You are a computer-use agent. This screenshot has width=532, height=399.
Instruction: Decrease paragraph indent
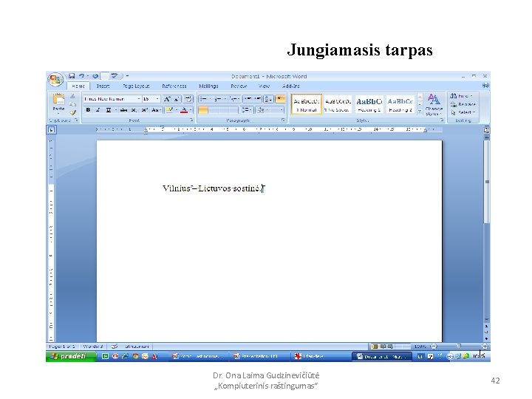(x=248, y=99)
